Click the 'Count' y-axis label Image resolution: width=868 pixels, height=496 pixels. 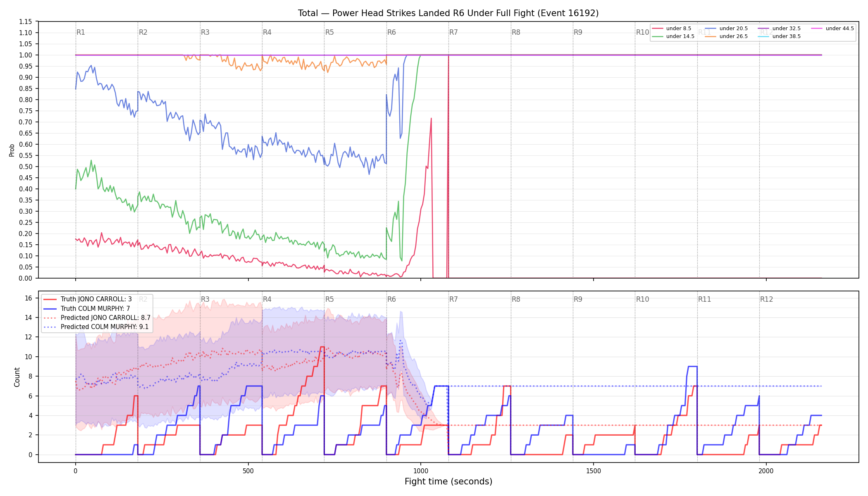(x=17, y=377)
